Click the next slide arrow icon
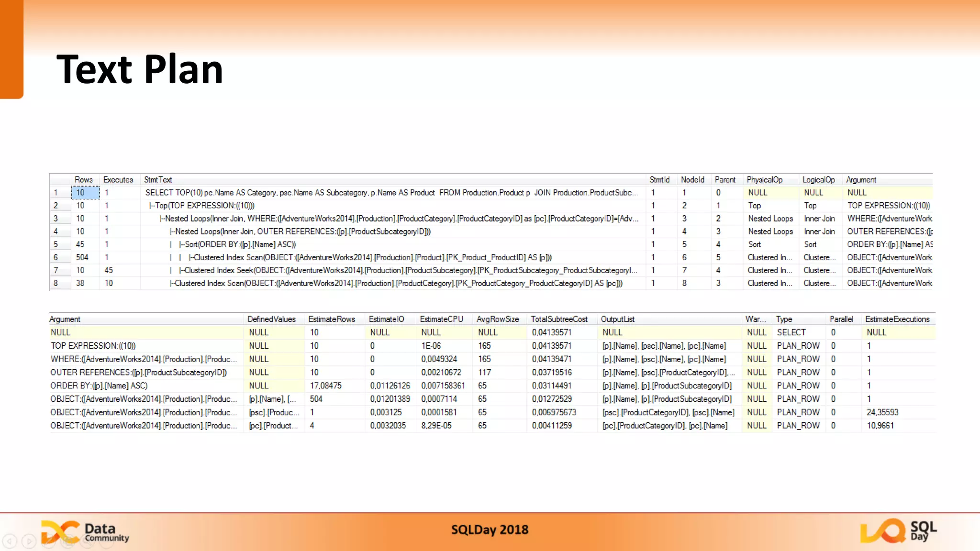The height and width of the screenshot is (551, 980). tap(29, 541)
